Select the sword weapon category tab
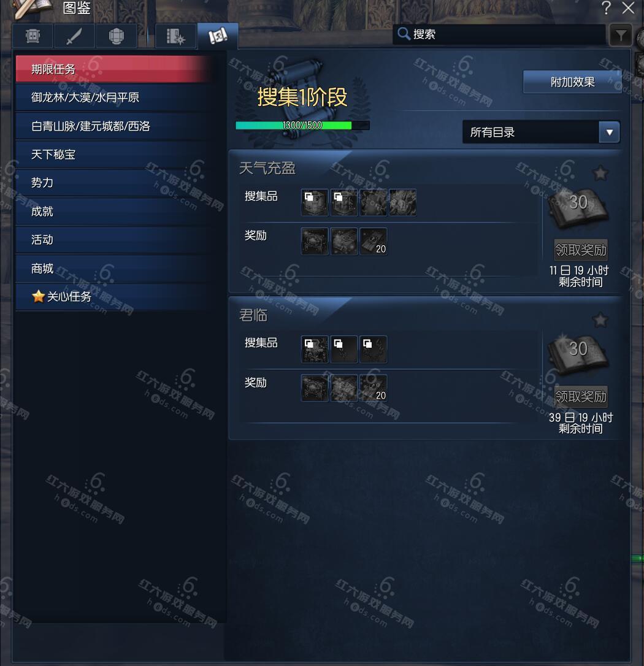 [74, 36]
